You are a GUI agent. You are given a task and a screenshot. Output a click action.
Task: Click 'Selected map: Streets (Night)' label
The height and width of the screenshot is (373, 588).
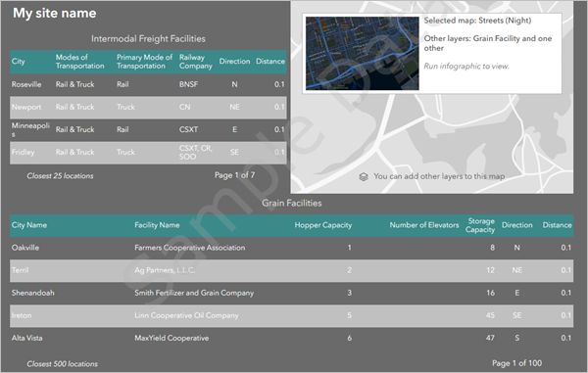click(x=477, y=21)
